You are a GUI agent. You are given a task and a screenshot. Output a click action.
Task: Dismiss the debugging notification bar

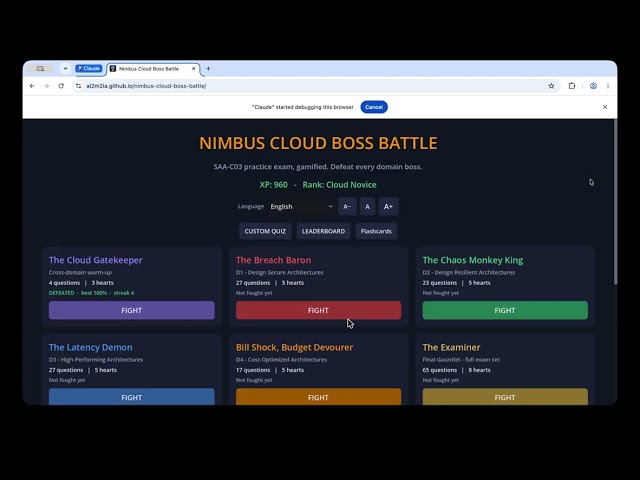point(605,107)
